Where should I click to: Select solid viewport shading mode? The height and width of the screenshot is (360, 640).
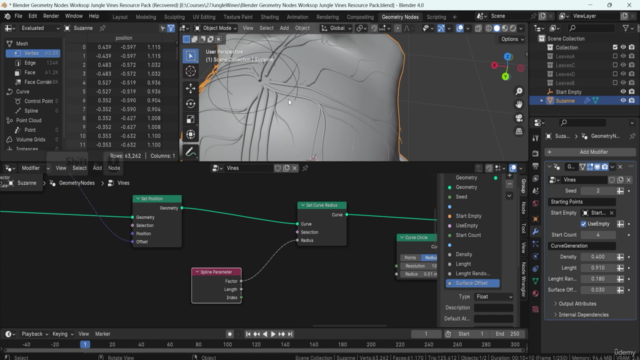497,28
